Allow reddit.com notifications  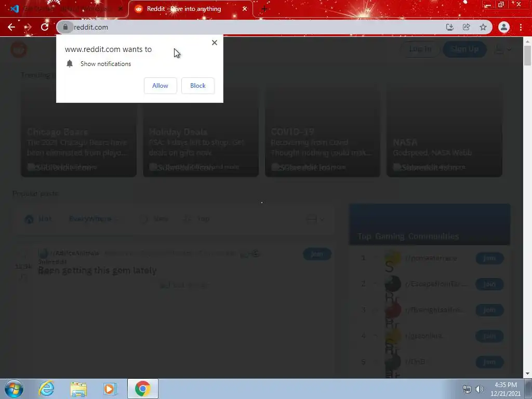coord(160,86)
